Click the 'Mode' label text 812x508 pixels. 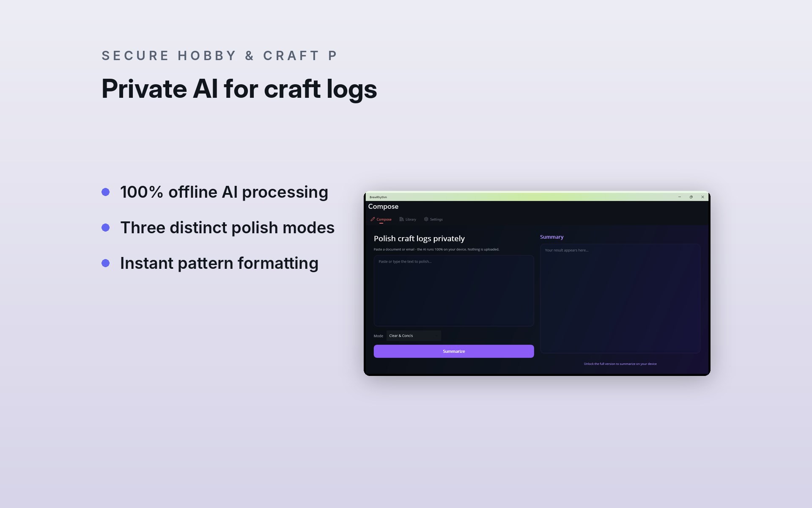(x=378, y=336)
